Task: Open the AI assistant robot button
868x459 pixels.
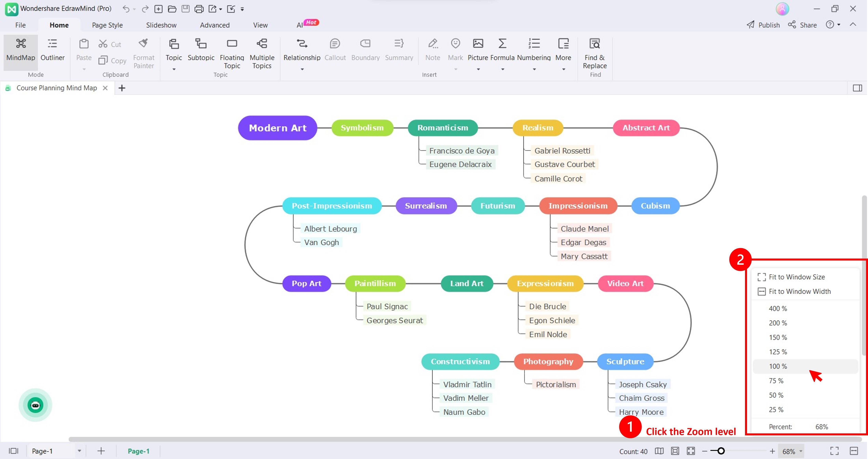Action: [x=35, y=405]
